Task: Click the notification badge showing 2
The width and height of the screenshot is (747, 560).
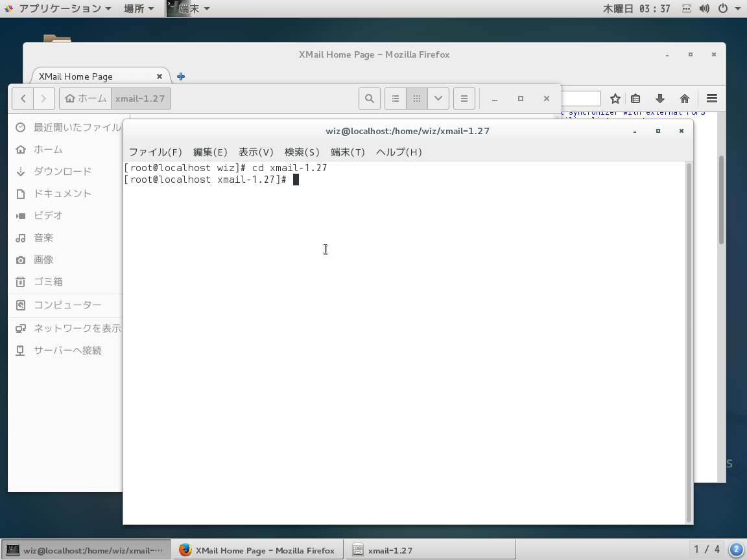Action: (x=736, y=550)
